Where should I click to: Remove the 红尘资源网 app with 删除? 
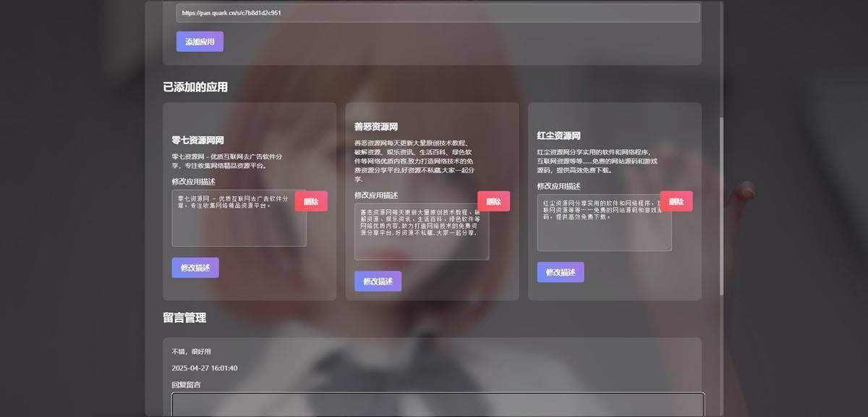tap(676, 202)
